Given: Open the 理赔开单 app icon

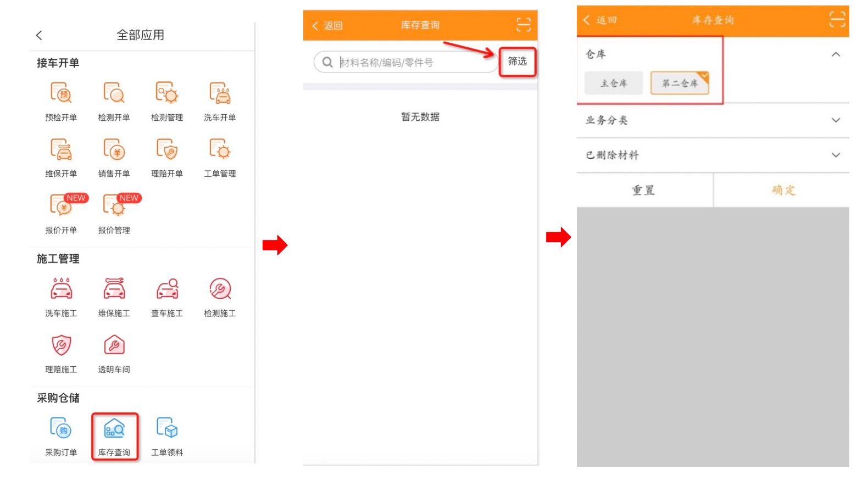Looking at the screenshot, I should tap(167, 149).
